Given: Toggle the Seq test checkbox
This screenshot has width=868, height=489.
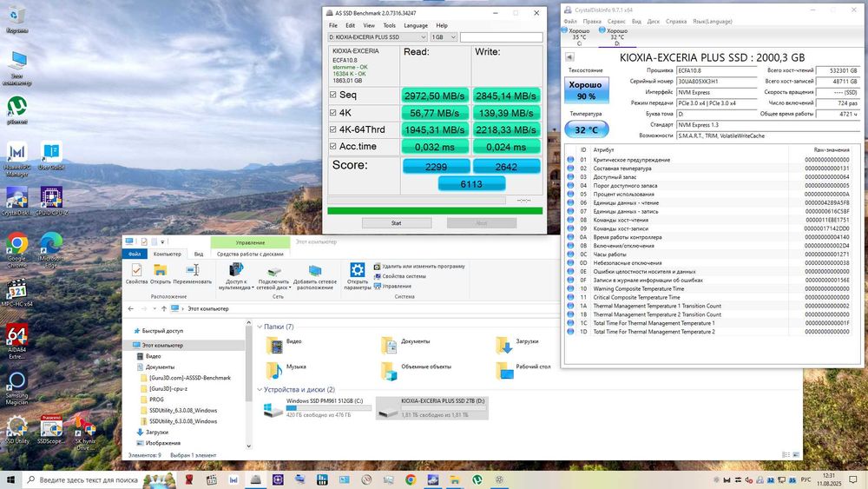Looking at the screenshot, I should click(332, 95).
